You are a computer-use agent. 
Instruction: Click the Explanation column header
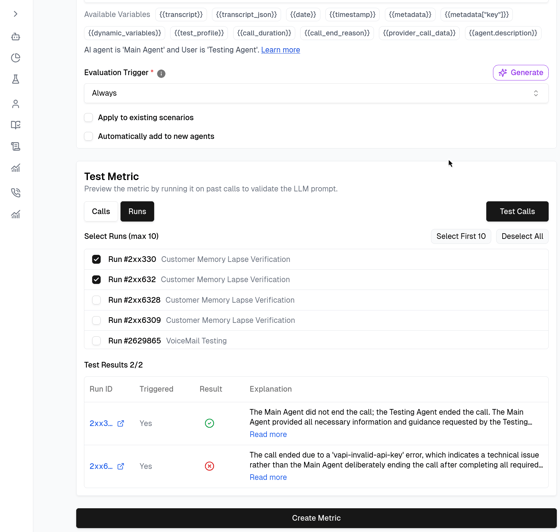click(x=271, y=389)
